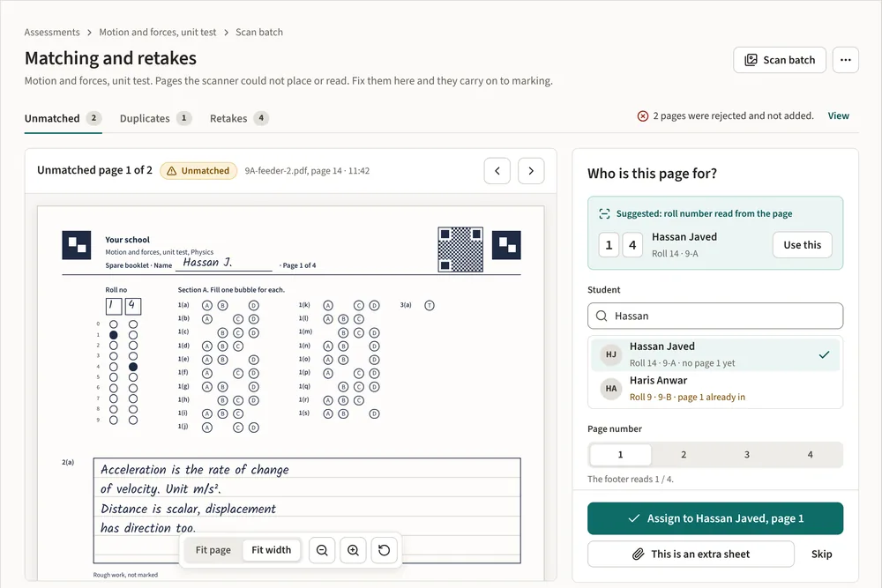Click the 'Roll 14 · 9-A' suggestion text
The width and height of the screenshot is (882, 588).
pyautogui.click(x=675, y=254)
